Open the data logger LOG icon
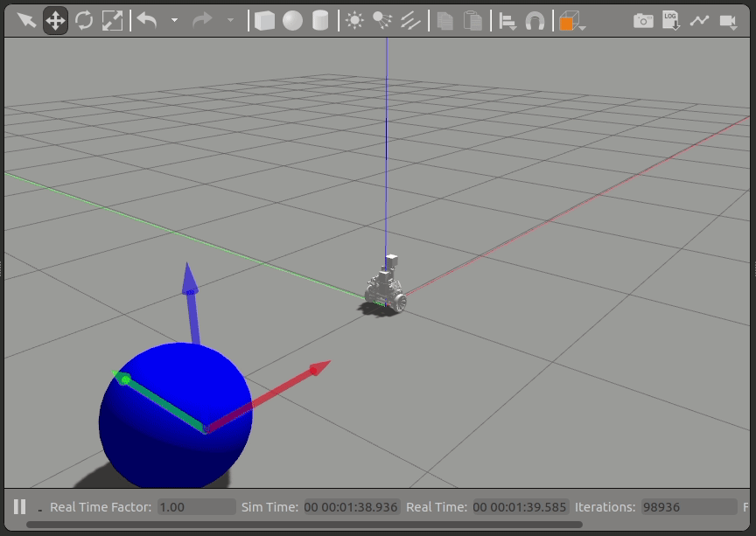This screenshot has height=536, width=756. (670, 21)
